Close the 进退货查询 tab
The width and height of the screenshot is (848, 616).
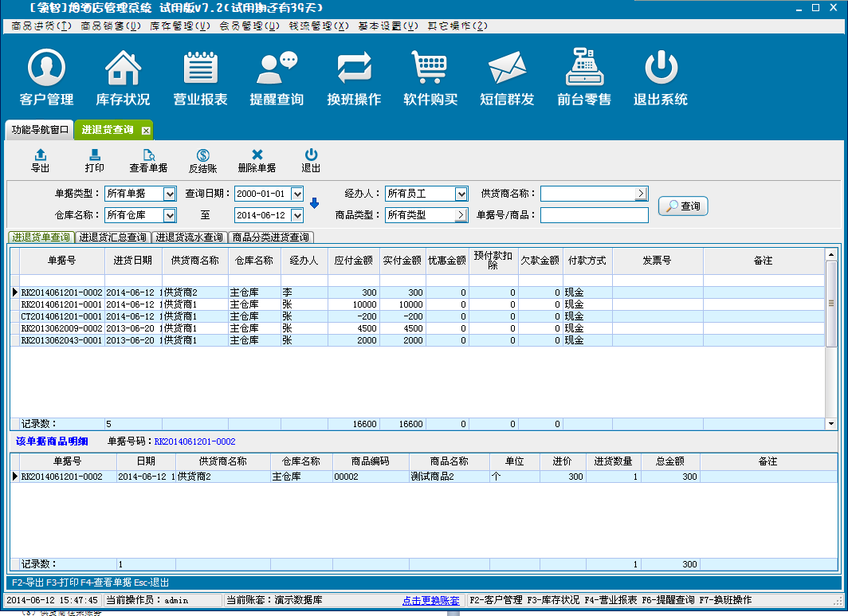tap(146, 130)
